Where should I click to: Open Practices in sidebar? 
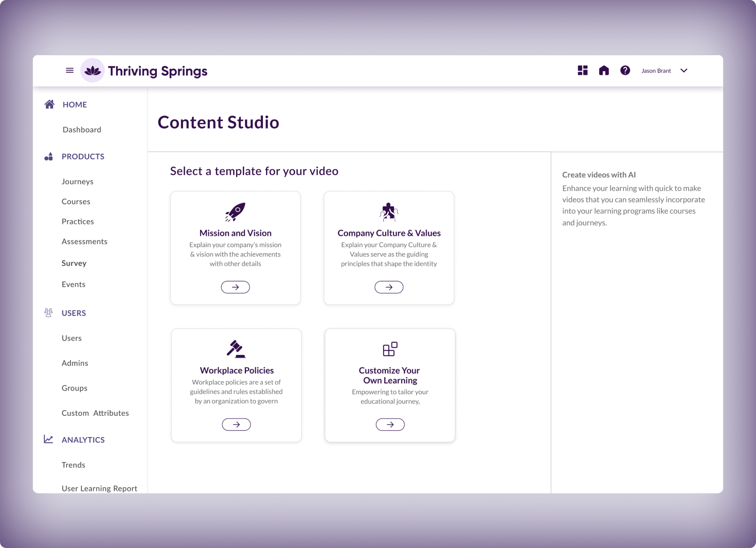[x=78, y=221]
